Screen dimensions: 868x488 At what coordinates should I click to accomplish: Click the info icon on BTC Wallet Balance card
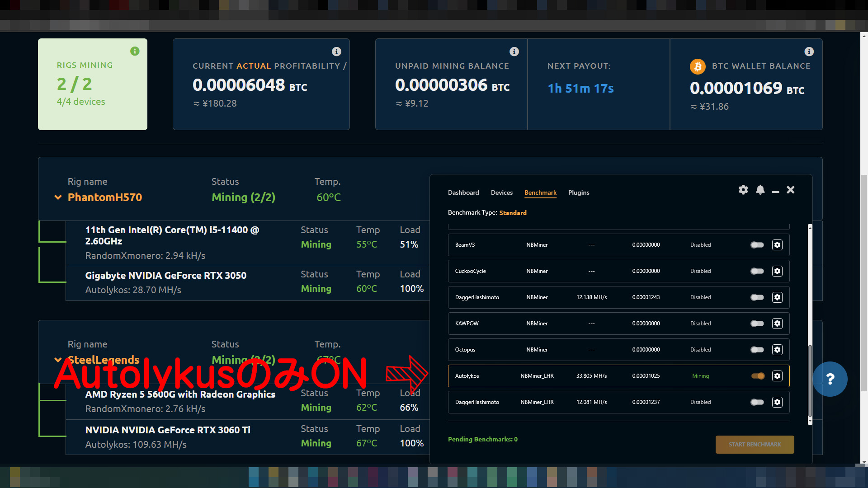point(809,52)
